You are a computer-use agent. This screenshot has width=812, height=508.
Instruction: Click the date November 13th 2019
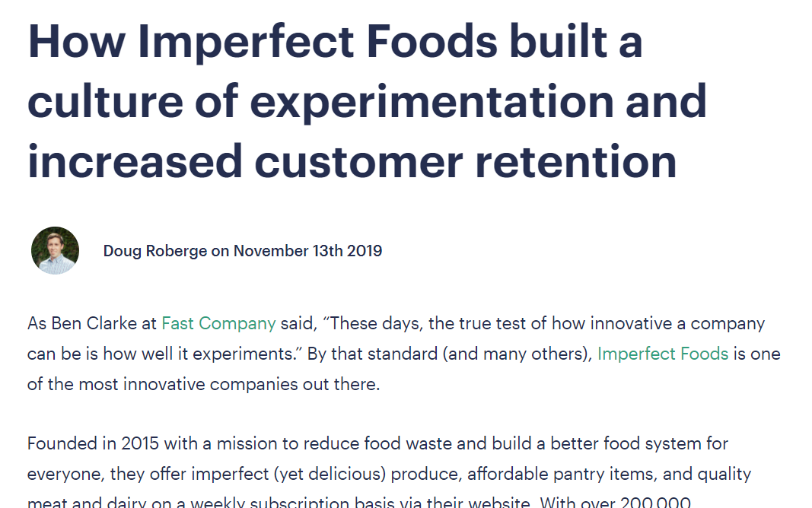pyautogui.click(x=307, y=251)
